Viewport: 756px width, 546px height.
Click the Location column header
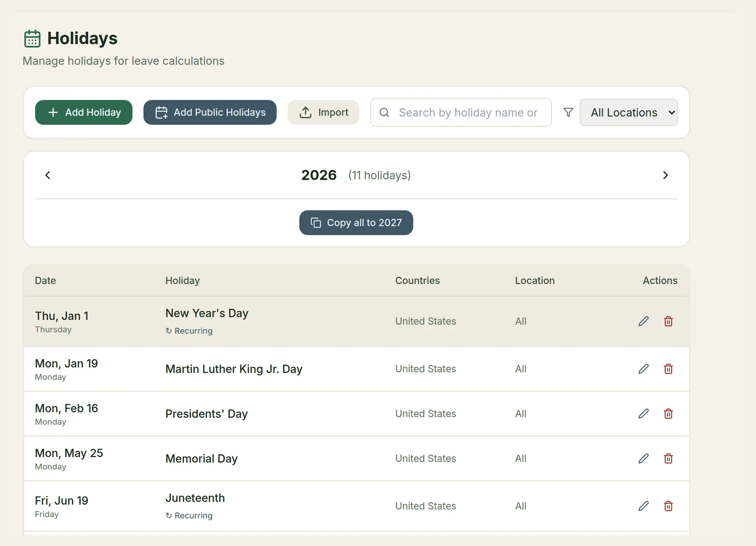[535, 281]
